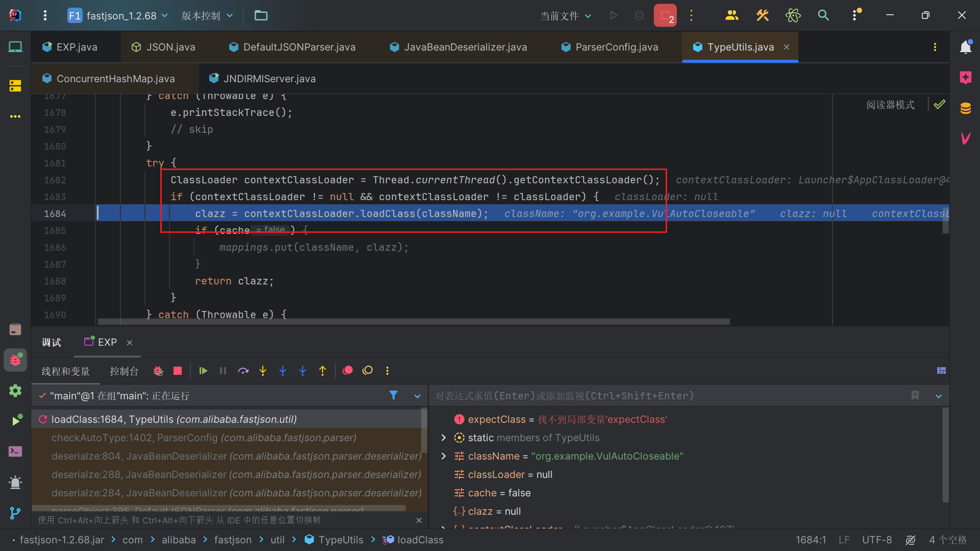Expand className variable node

443,456
